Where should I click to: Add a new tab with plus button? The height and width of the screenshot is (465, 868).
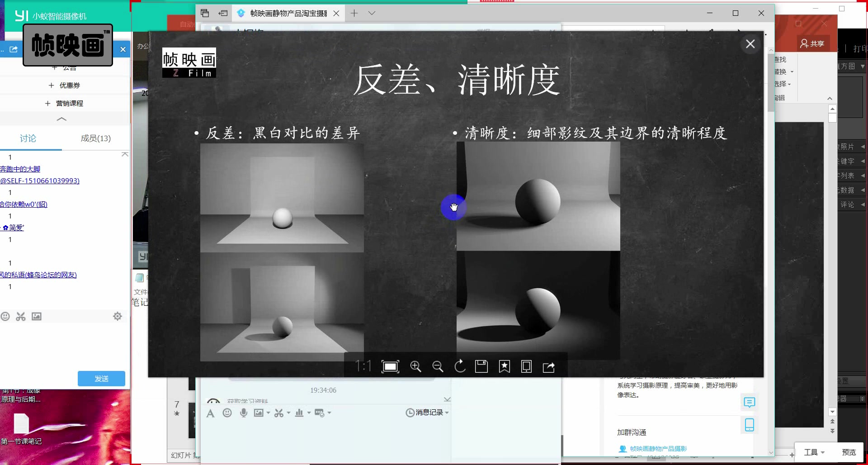354,13
